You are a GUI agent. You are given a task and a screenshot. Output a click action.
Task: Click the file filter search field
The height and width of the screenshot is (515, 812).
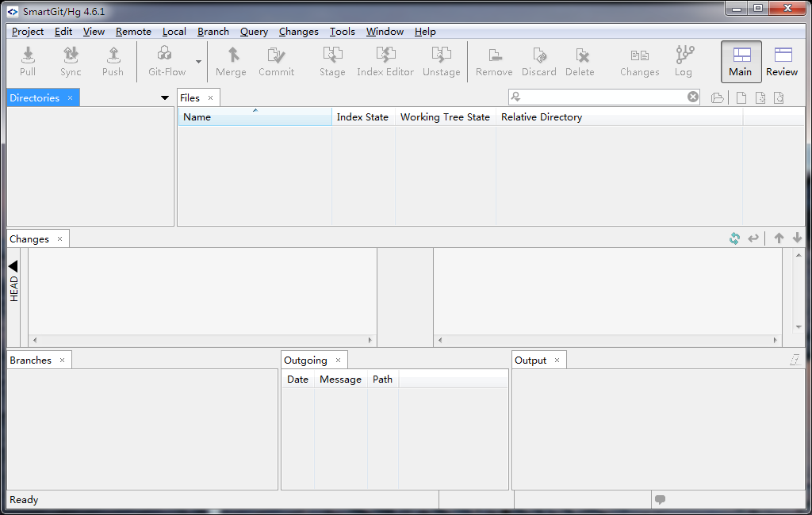click(x=604, y=97)
